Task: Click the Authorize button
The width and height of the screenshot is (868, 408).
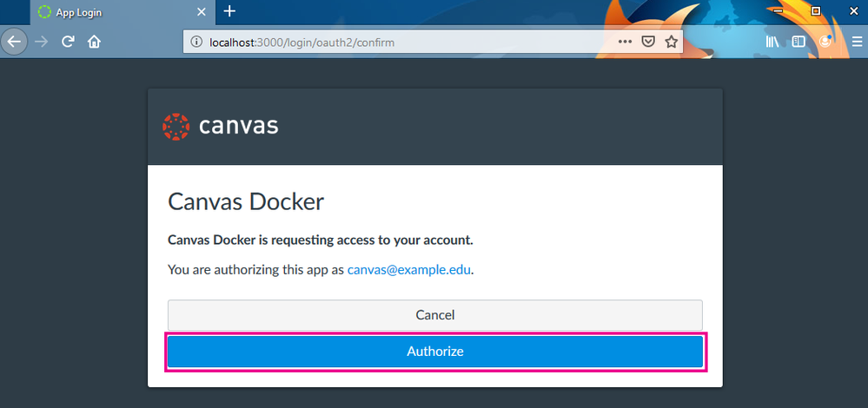Action: [x=434, y=352]
